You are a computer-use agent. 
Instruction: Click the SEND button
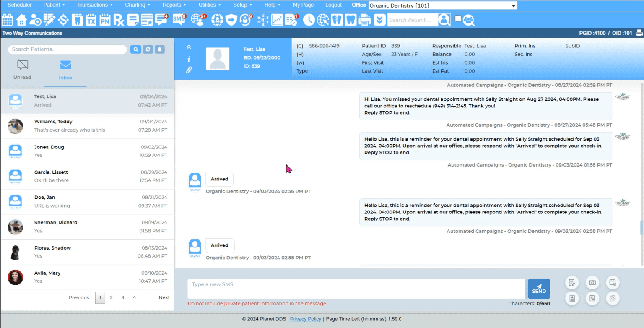coord(539,289)
